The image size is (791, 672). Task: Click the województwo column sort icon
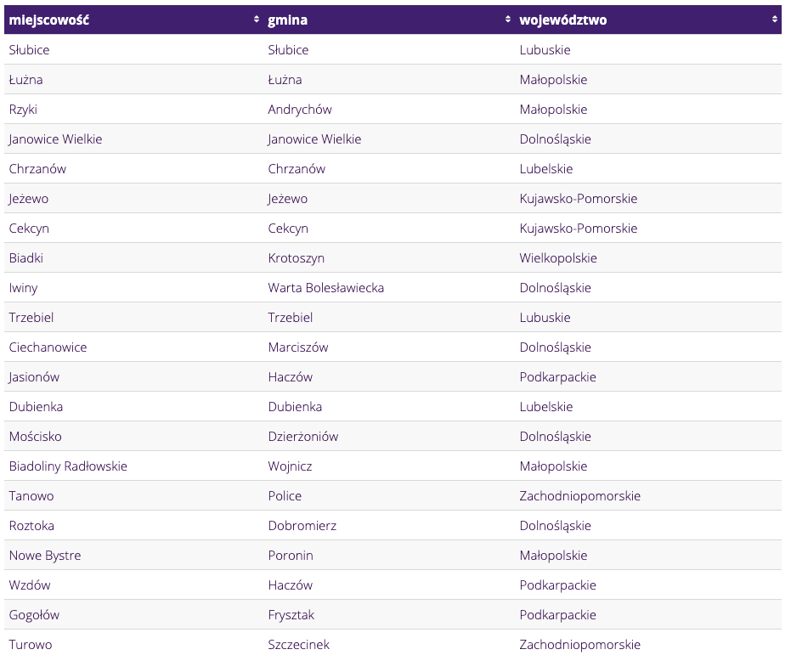point(775,20)
